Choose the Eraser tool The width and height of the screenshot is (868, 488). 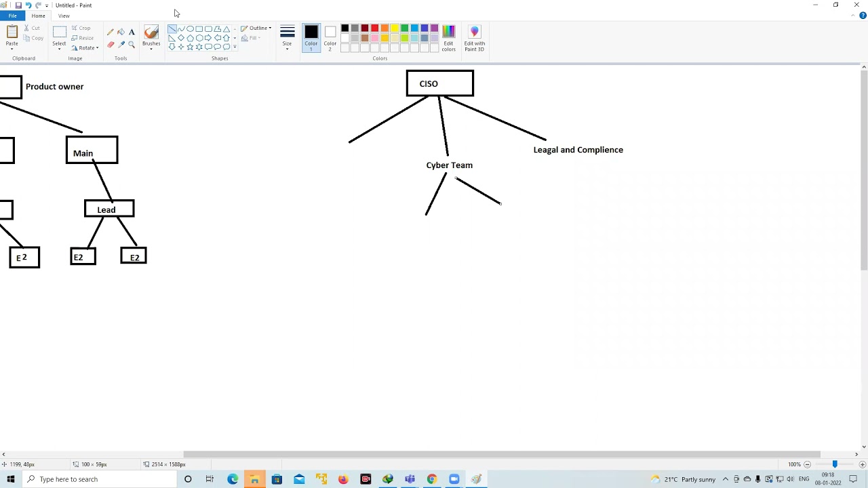(x=111, y=45)
